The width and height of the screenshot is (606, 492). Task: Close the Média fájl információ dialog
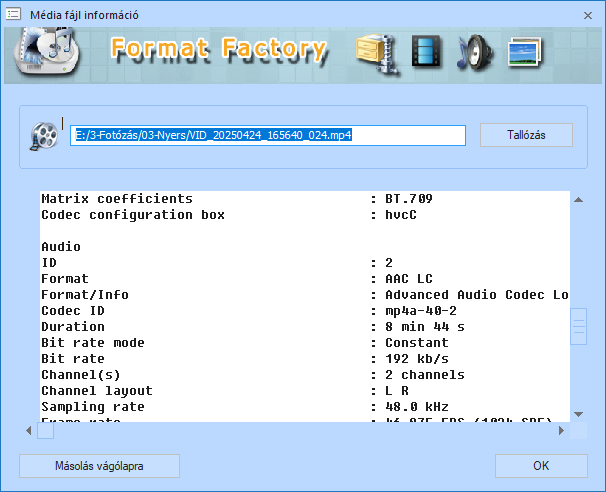click(588, 15)
